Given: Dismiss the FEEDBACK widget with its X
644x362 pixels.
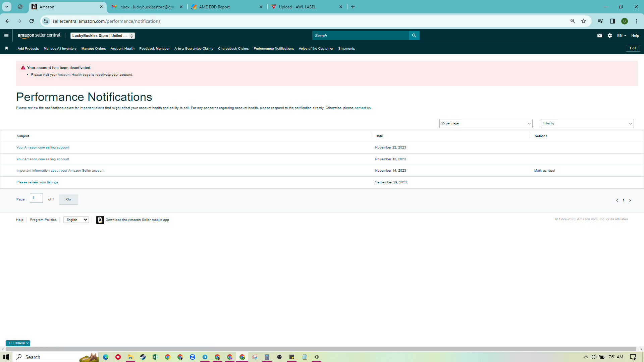Looking at the screenshot, I should 28,343.
